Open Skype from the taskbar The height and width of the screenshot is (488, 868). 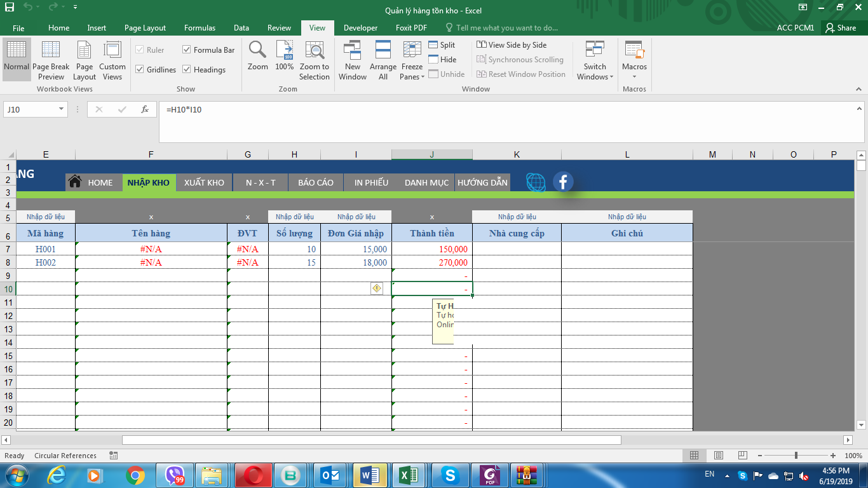pyautogui.click(x=451, y=475)
